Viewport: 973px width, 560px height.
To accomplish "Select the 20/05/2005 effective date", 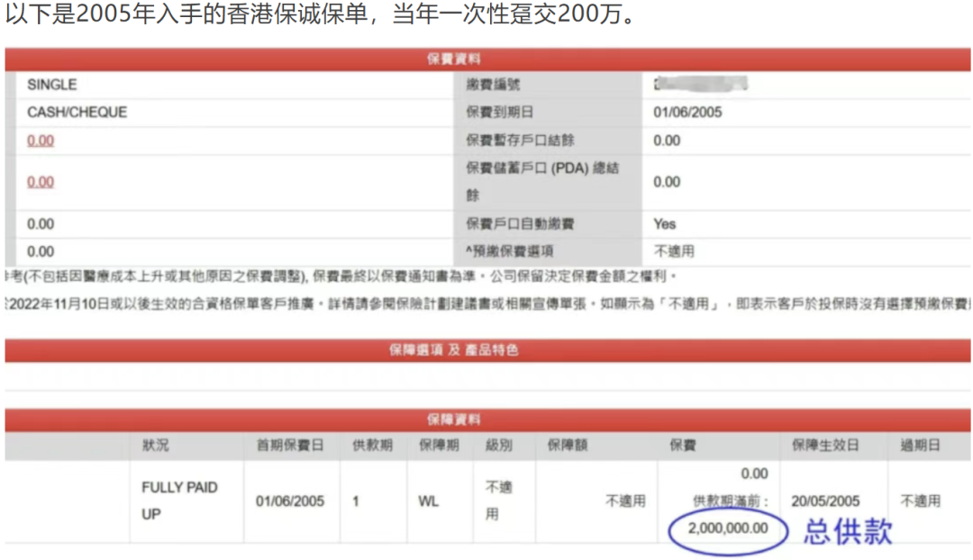I will (825, 501).
